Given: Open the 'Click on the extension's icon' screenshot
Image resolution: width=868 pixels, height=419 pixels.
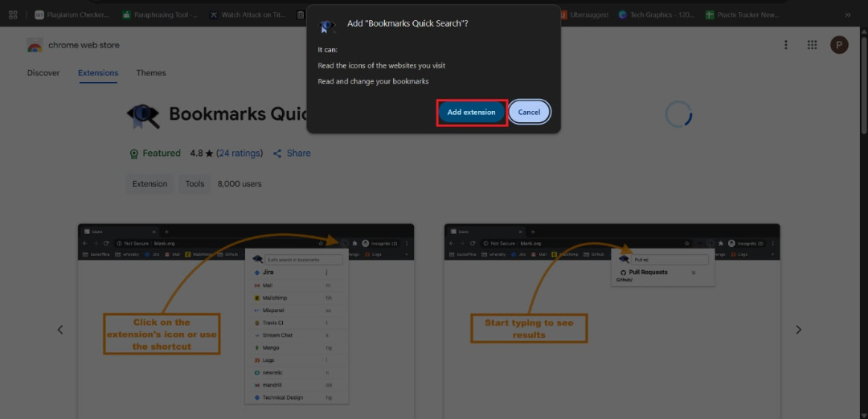Looking at the screenshot, I should click(x=246, y=321).
